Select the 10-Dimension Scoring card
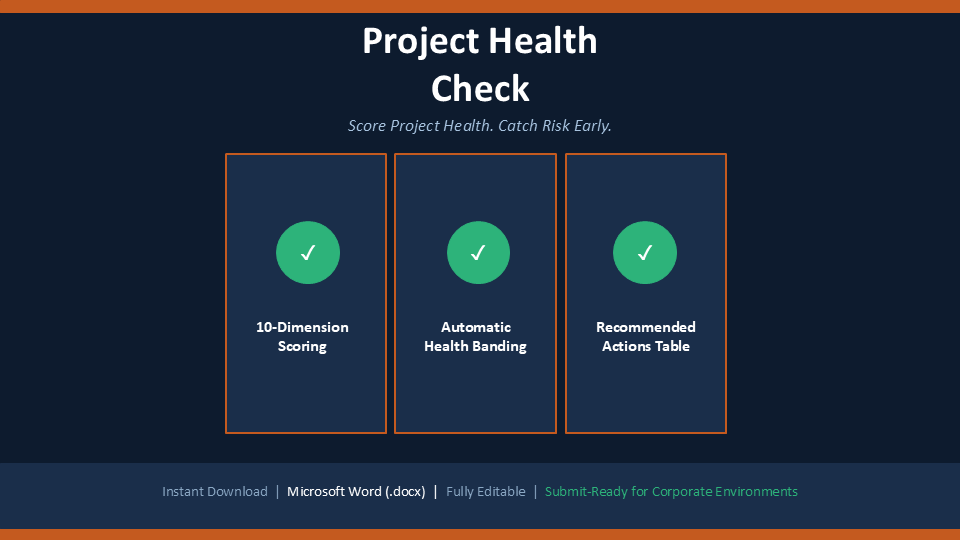The width and height of the screenshot is (960, 540). coord(306,293)
